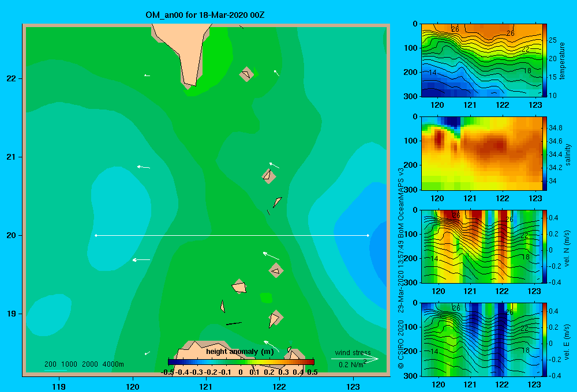Click the '-0.5' value on the height anomaly scale
Screen dimensions: 577x392
(167, 372)
